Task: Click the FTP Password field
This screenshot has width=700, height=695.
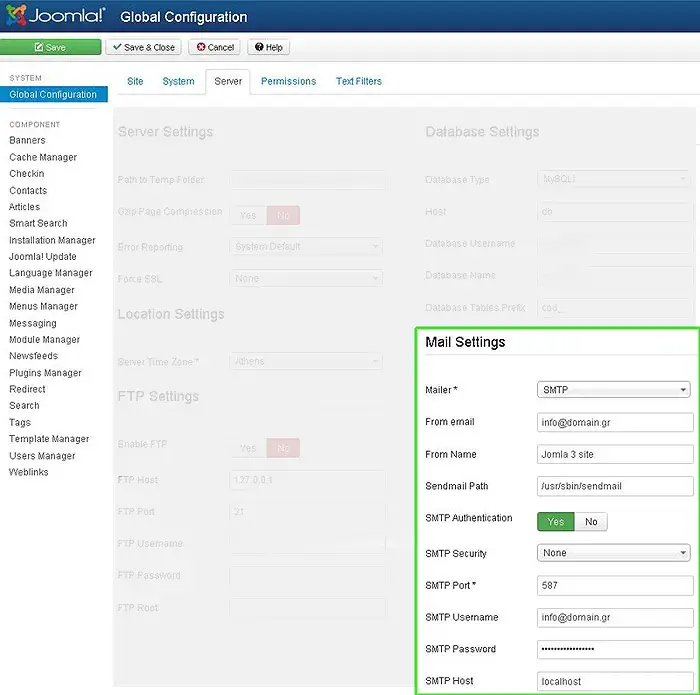Action: click(308, 575)
